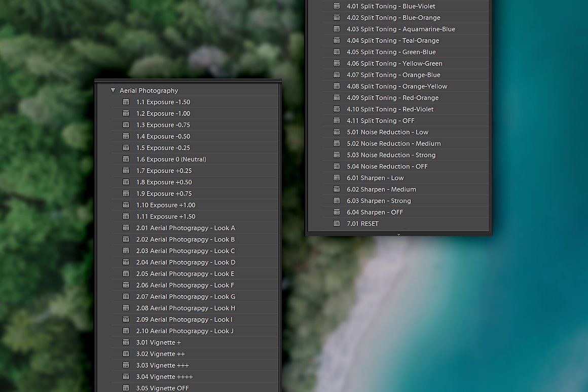The width and height of the screenshot is (588, 392).
Task: Choose 5.02 Noise Reduction - Medium preset
Action: [x=393, y=143]
